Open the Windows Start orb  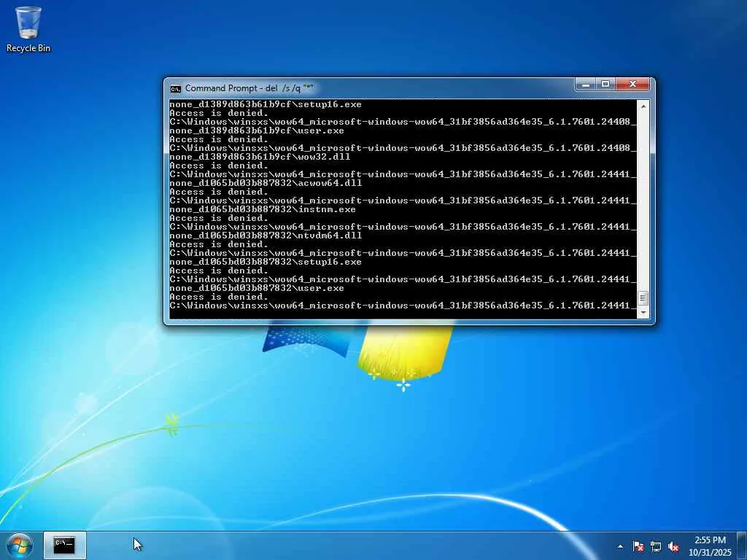click(x=20, y=545)
